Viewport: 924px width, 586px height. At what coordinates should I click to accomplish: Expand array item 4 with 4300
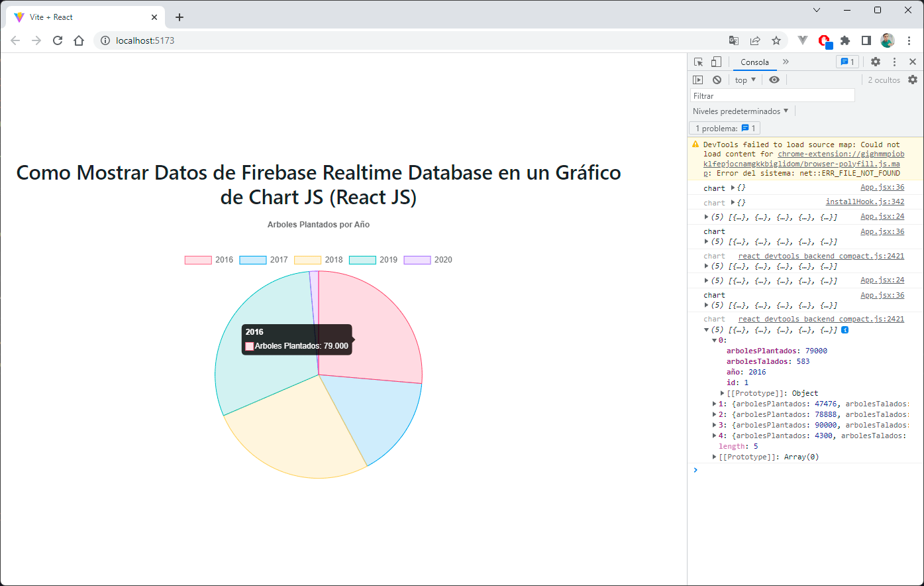(x=715, y=436)
